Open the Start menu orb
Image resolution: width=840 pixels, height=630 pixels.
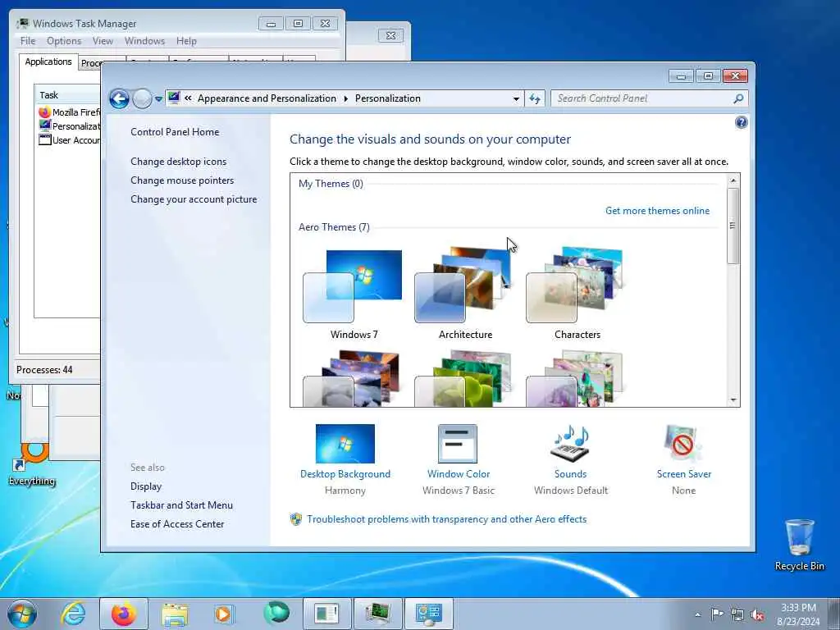click(x=22, y=614)
